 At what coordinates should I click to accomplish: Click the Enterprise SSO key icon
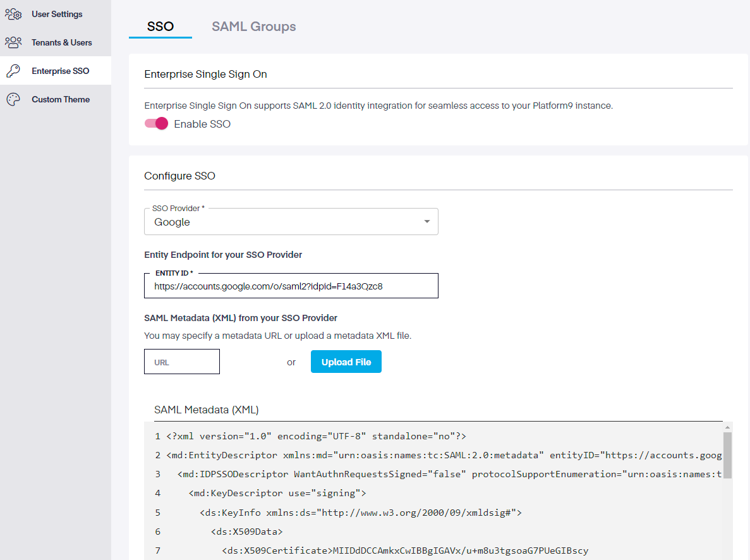click(13, 71)
